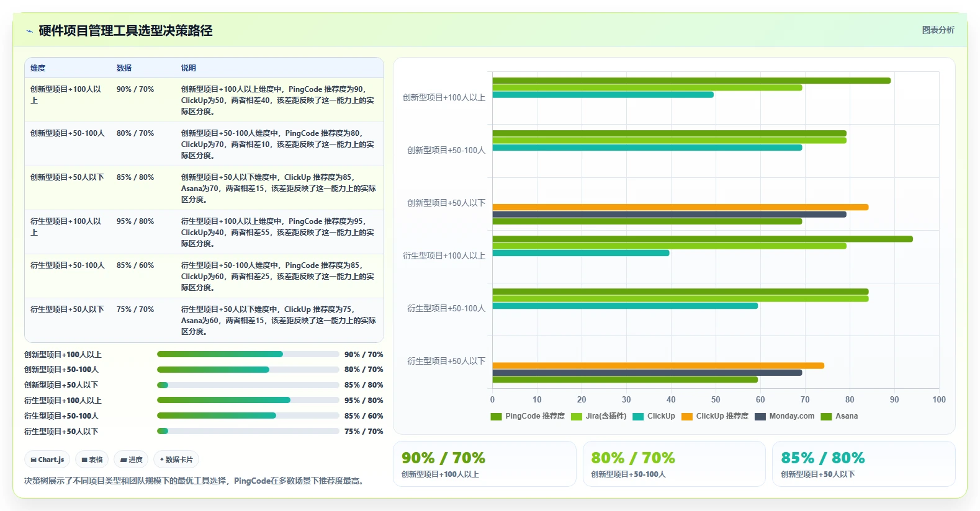Click chart axis label 创新型项目+50-100人
Screen dimensions: 980x511
coord(446,150)
